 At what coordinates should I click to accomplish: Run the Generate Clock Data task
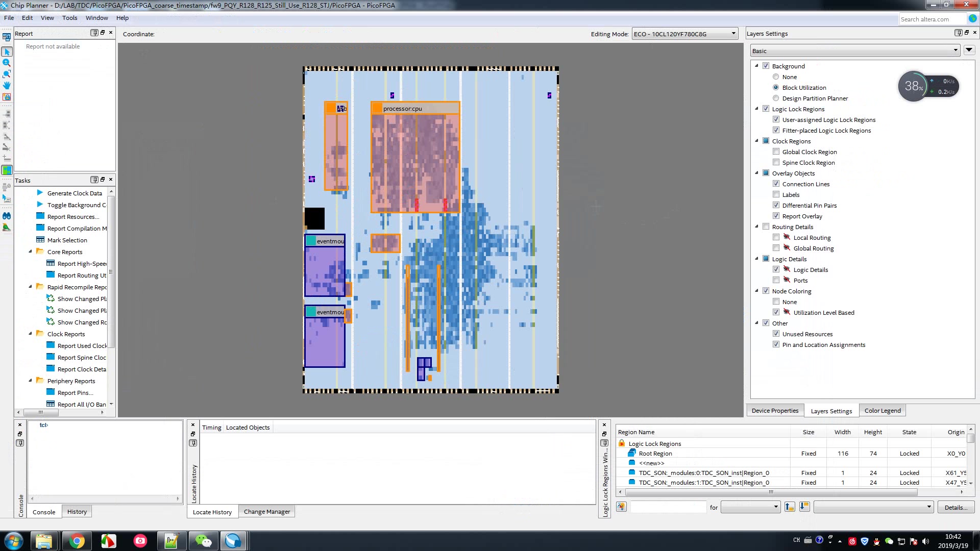click(73, 193)
